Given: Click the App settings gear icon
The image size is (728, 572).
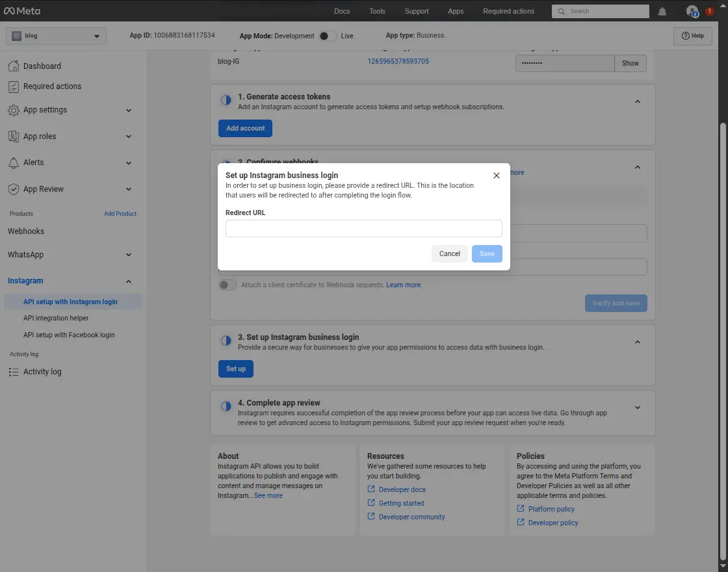Looking at the screenshot, I should [x=14, y=110].
